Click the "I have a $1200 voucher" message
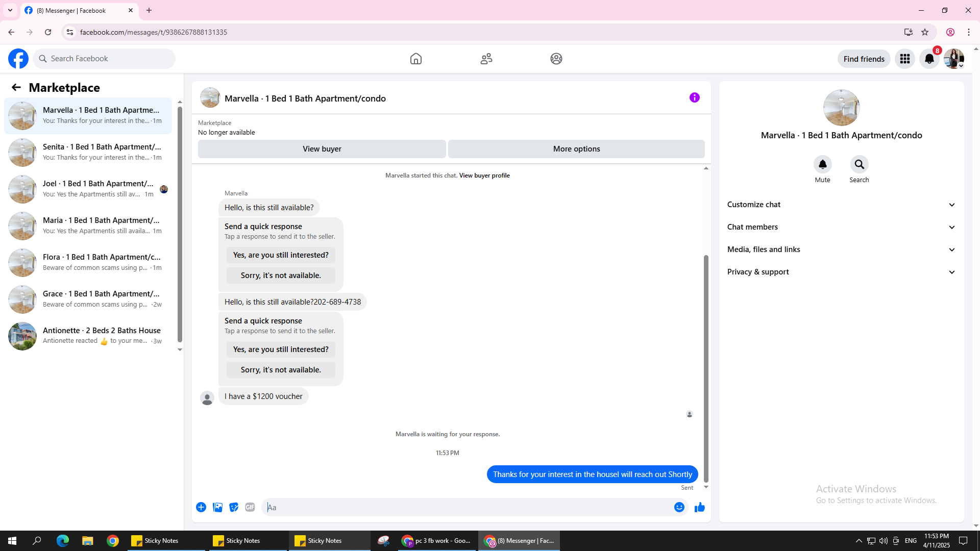Screen dimensions: 980x551 tap(263, 396)
